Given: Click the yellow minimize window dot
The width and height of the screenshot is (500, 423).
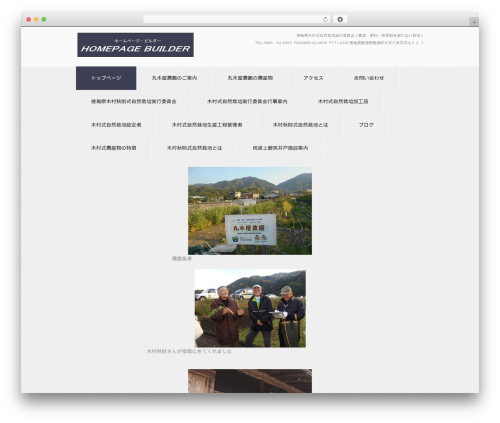Looking at the screenshot, I should coord(36,20).
